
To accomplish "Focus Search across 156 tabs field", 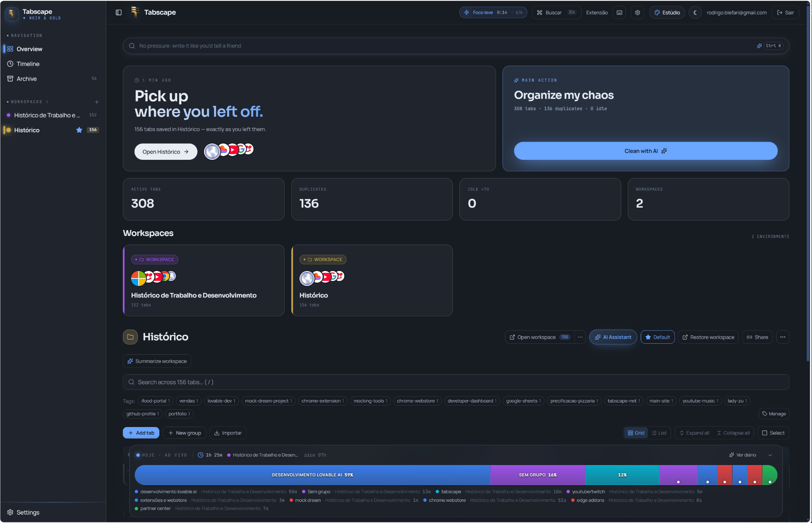I will click(x=456, y=382).
